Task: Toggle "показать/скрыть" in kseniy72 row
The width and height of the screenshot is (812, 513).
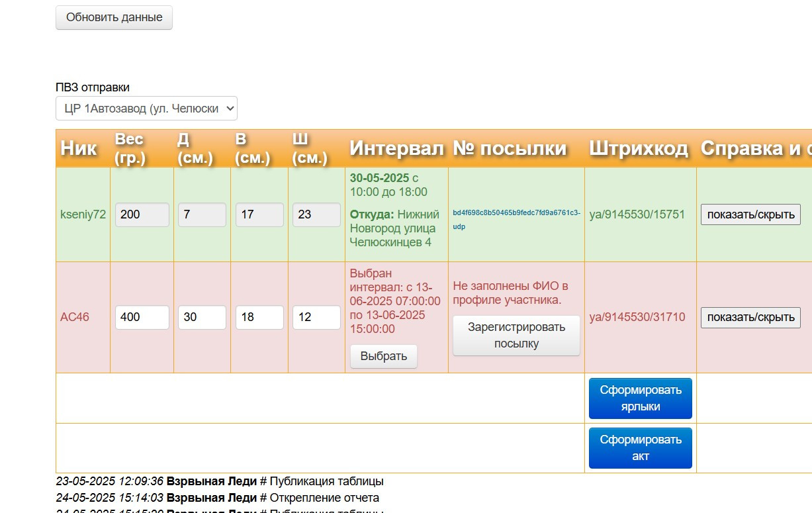Action: pyautogui.click(x=750, y=214)
